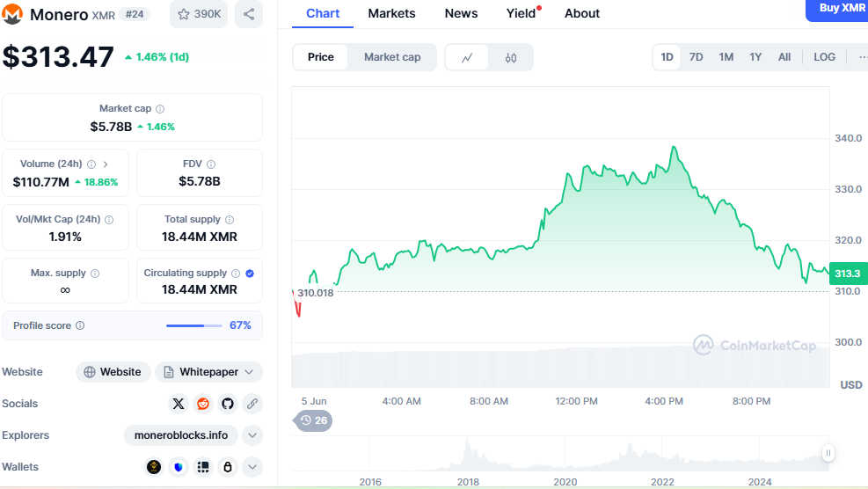Set chart range to 7D
868x489 pixels.
point(696,57)
